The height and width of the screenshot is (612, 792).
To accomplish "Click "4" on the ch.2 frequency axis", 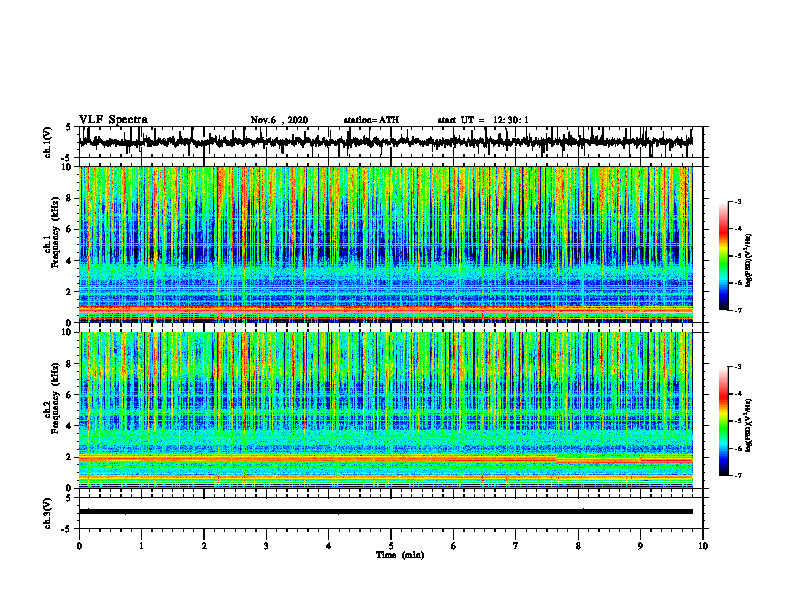I will coord(70,426).
